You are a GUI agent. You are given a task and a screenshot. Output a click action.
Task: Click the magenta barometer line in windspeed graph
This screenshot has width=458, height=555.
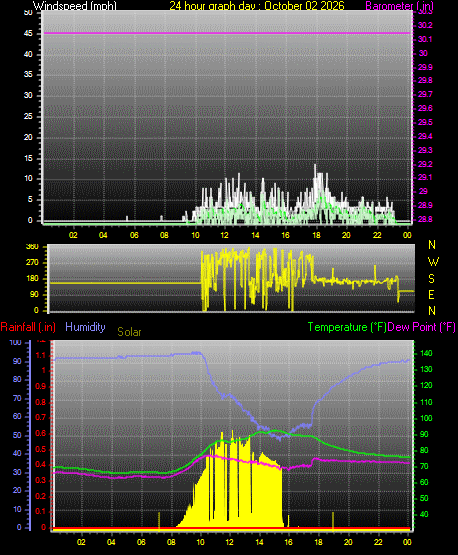point(227,33)
